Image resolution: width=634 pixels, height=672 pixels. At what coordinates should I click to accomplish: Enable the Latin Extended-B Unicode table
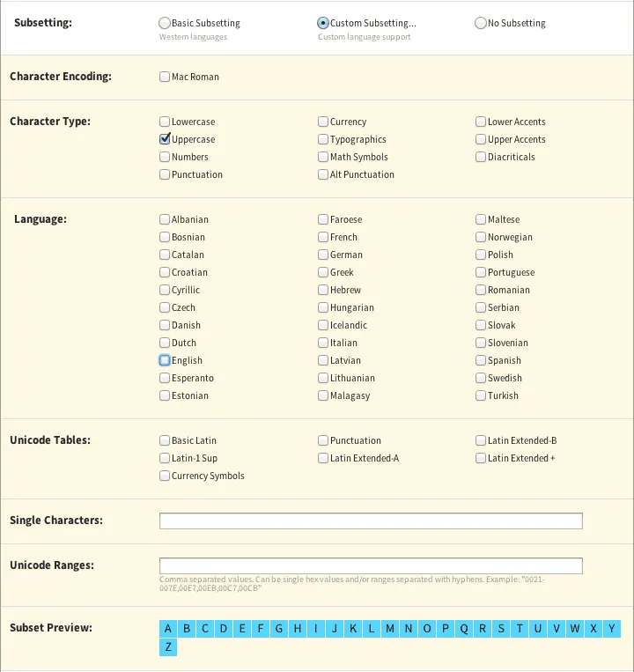coord(481,441)
